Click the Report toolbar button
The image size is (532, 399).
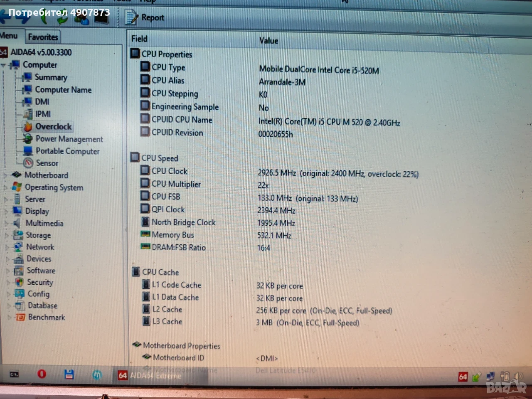pyautogui.click(x=145, y=17)
